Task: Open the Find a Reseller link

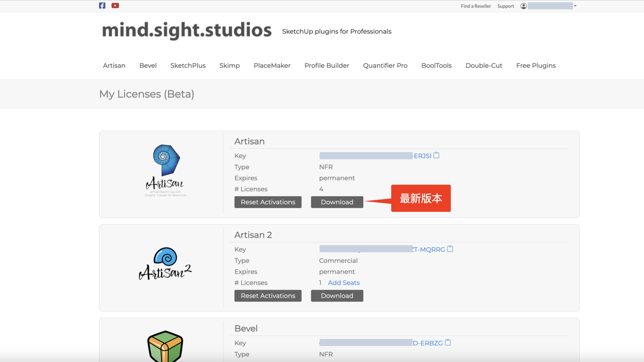Action: point(476,6)
